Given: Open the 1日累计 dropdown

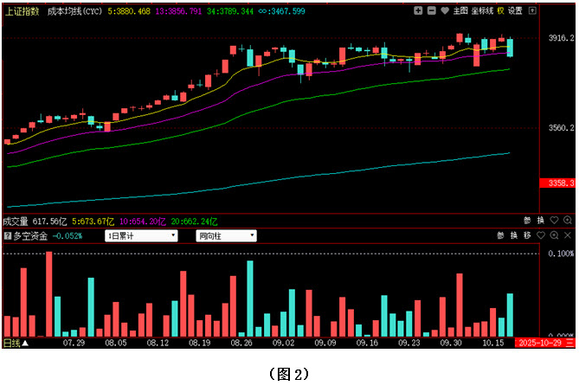Looking at the screenshot, I should (140, 235).
